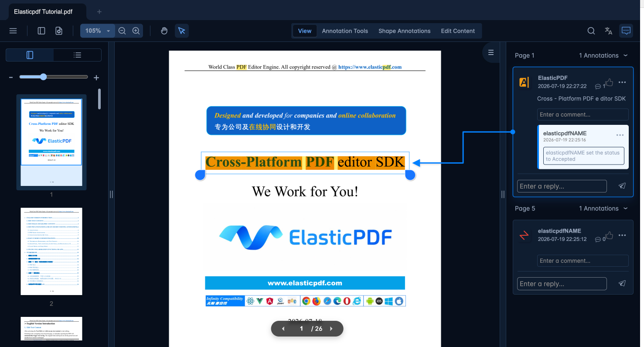The height and width of the screenshot is (347, 644).
Task: Go to the next page arrow
Action: click(331, 329)
